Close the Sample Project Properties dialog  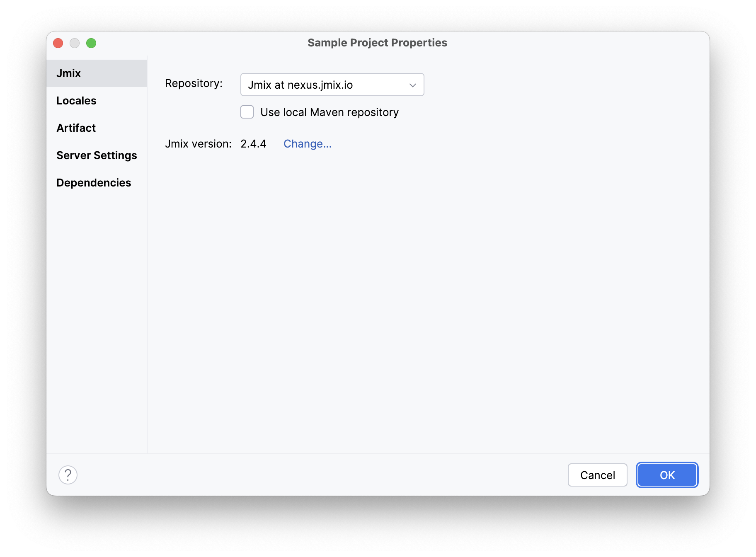pyautogui.click(x=58, y=43)
